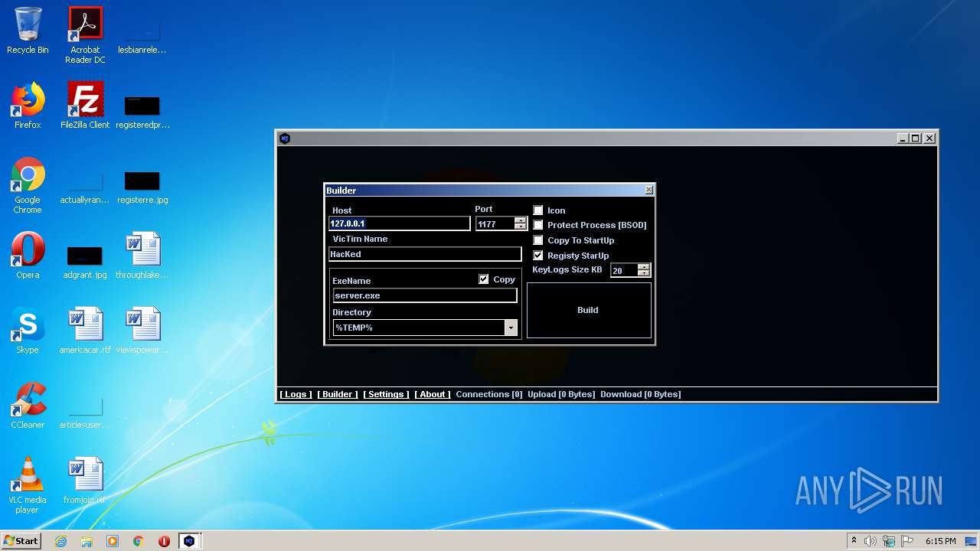The image size is (980, 551).
Task: Select americacar.rtf document icon
Action: click(x=85, y=331)
